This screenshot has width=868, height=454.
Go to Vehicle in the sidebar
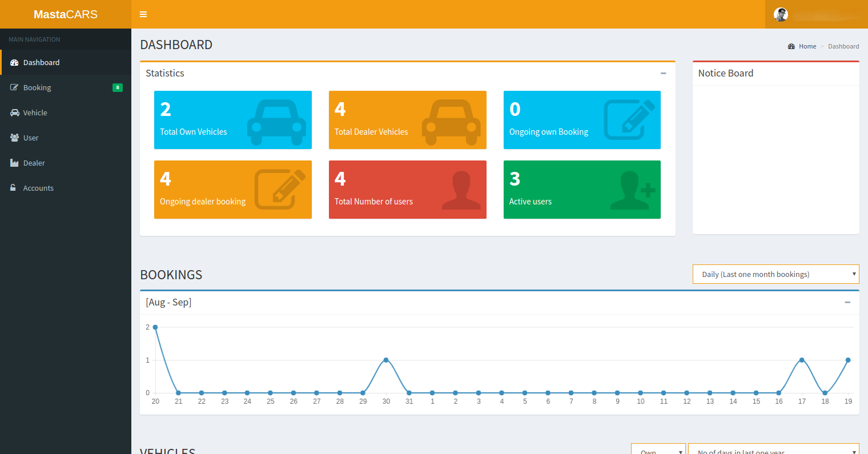[35, 113]
